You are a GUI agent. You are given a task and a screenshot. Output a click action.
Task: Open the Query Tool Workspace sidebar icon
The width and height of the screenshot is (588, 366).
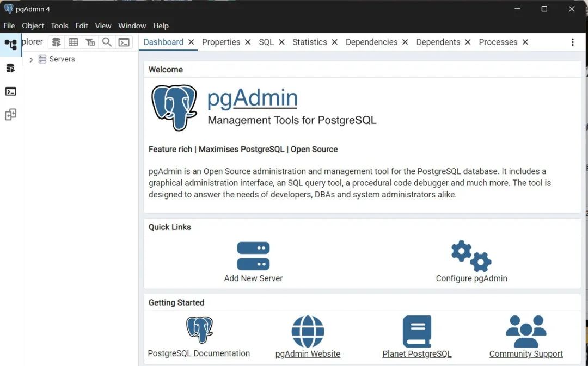(x=10, y=68)
